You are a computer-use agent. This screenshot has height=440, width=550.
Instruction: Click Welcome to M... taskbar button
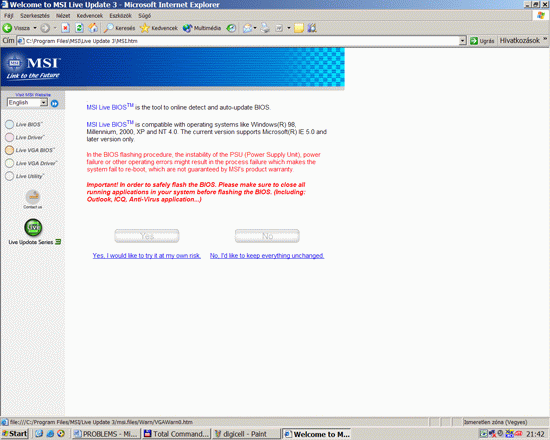(x=317, y=434)
